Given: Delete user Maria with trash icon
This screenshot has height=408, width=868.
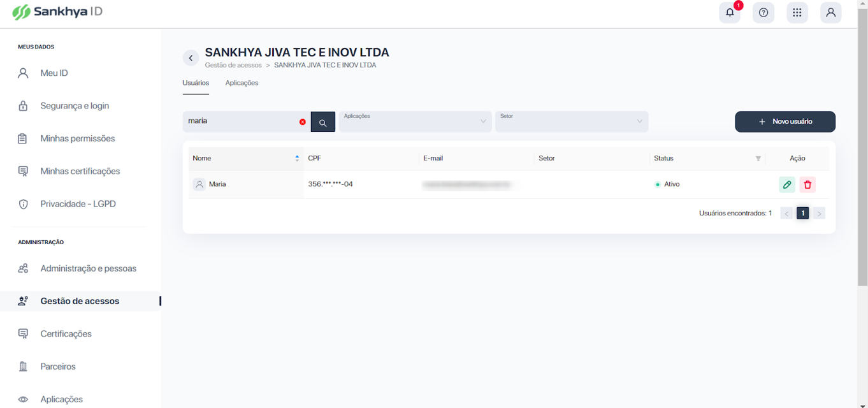Looking at the screenshot, I should click(807, 184).
